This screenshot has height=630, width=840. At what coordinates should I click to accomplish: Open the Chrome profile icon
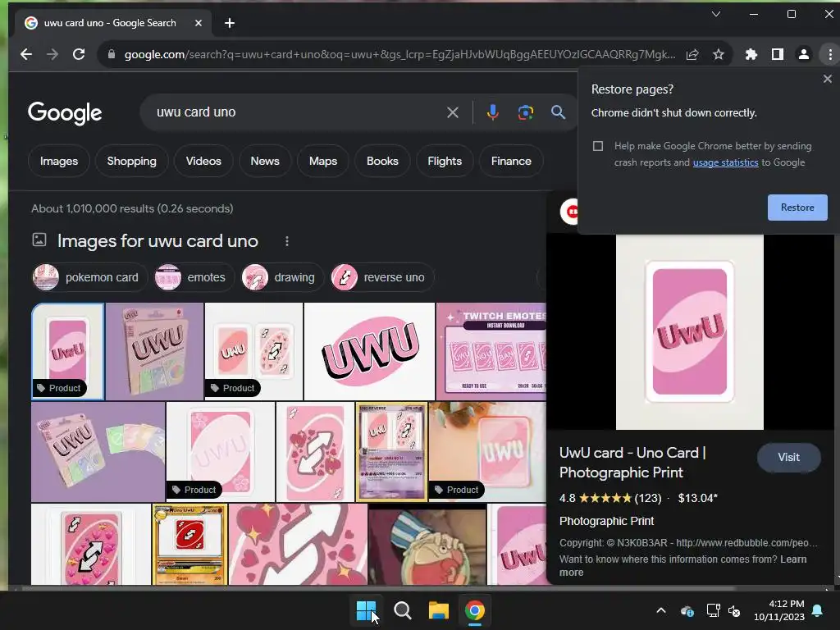[804, 54]
